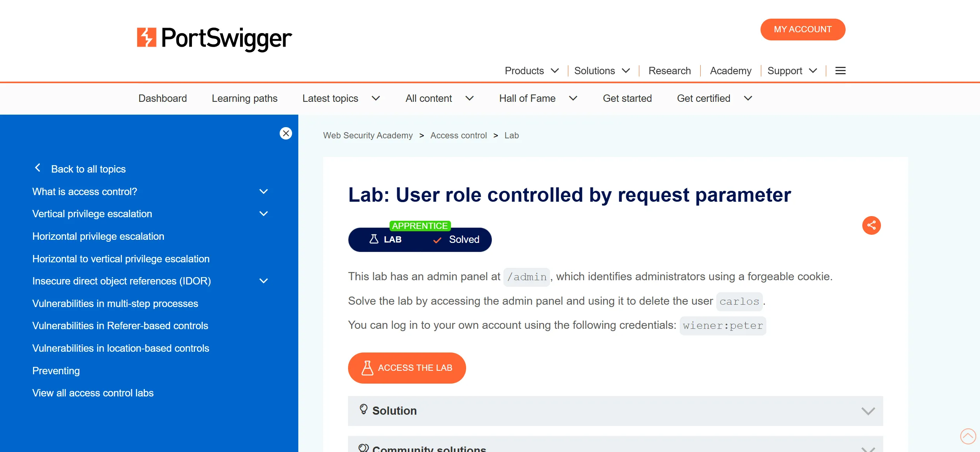This screenshot has height=452, width=980.
Task: Open Learning paths menu item
Action: [244, 98]
